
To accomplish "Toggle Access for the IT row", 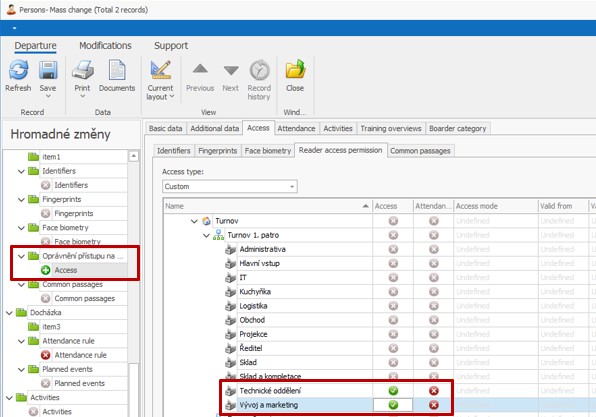I will (x=393, y=277).
